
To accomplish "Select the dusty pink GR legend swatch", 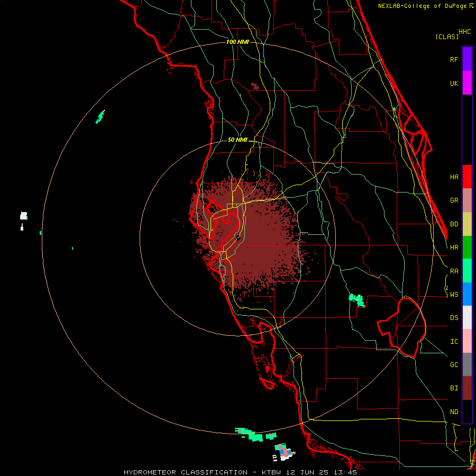I will coord(467,200).
